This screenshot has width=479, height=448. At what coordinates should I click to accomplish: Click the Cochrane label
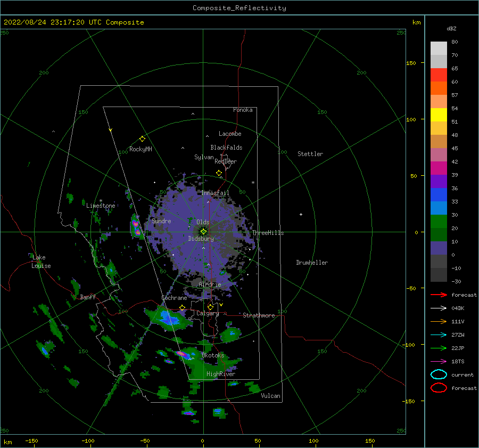tap(174, 298)
